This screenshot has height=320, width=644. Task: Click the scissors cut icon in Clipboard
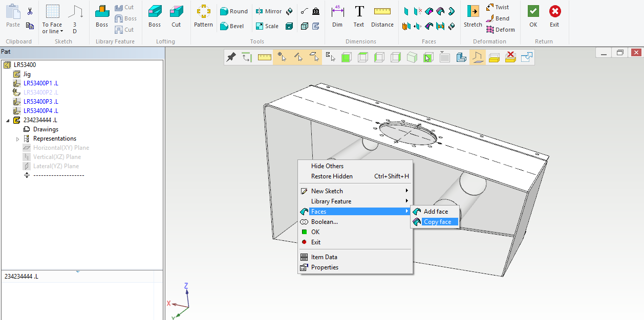(x=30, y=12)
